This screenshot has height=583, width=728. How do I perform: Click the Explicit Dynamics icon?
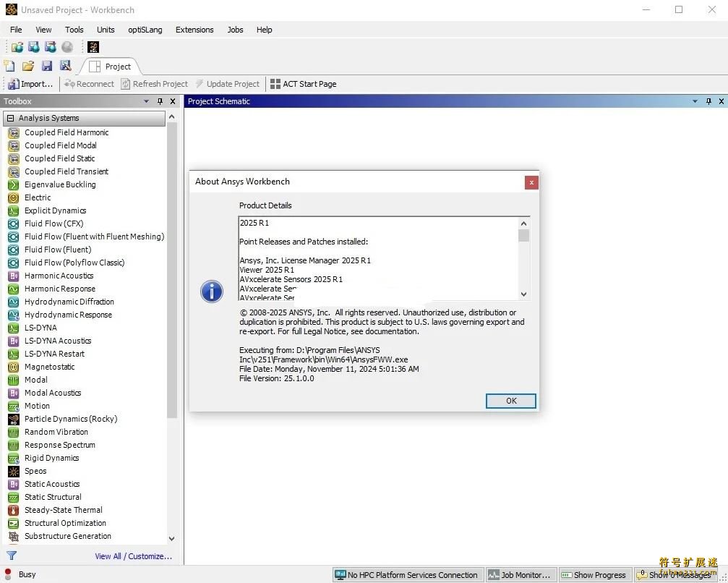click(x=14, y=210)
